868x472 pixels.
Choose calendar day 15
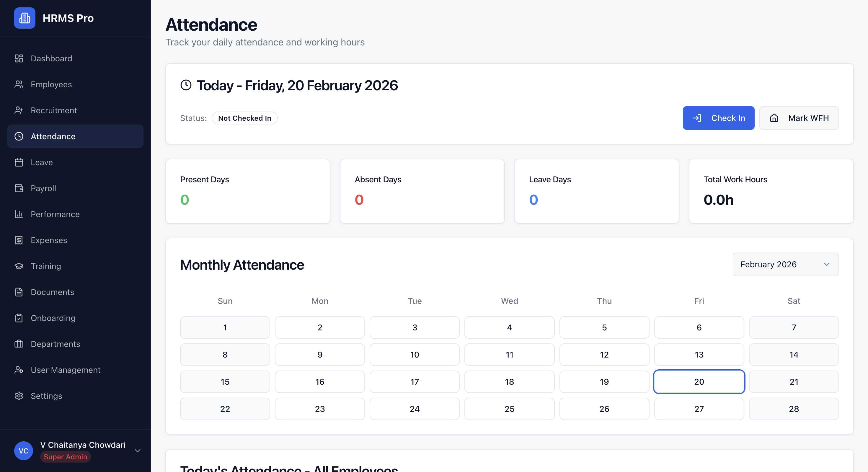click(x=225, y=381)
